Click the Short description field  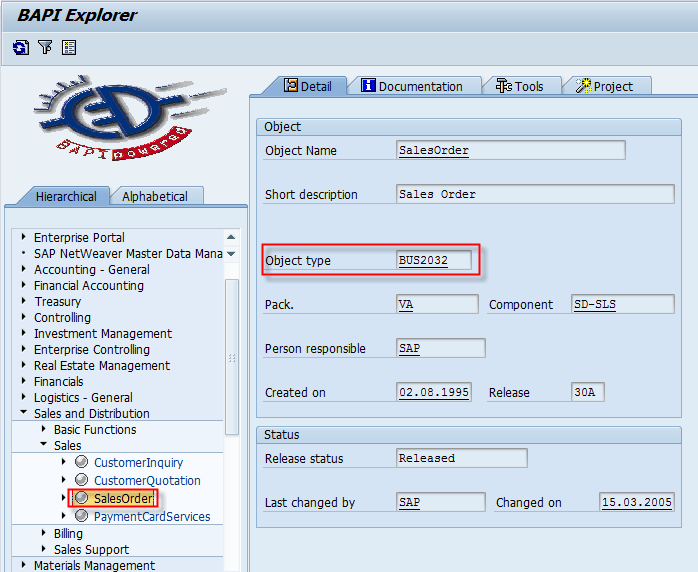[x=535, y=194]
